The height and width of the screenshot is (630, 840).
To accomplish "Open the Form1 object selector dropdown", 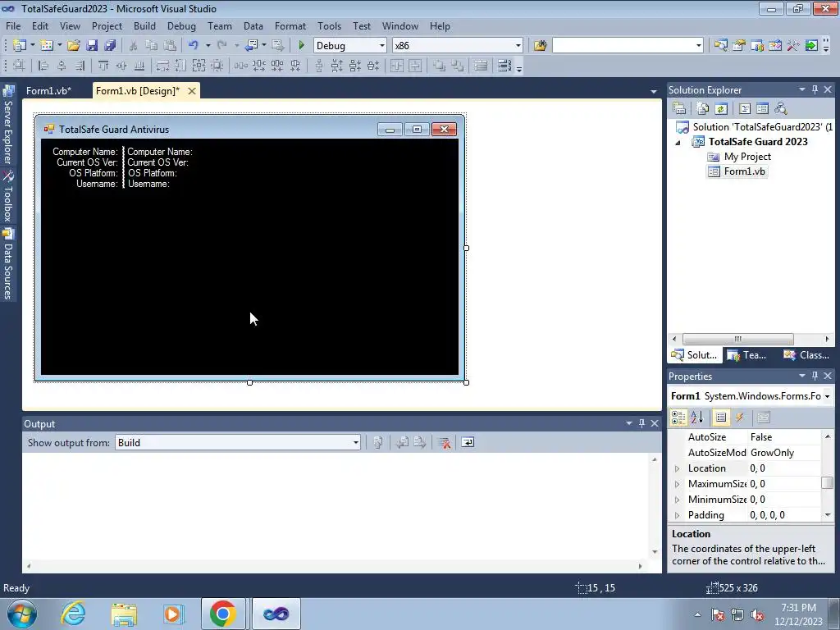I will (827, 396).
